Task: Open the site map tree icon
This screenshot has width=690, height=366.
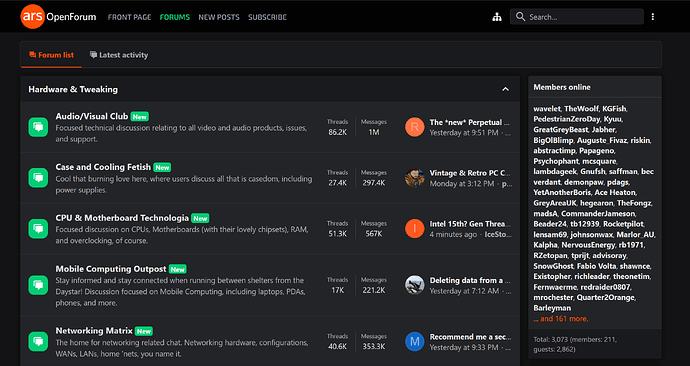Action: tap(497, 17)
